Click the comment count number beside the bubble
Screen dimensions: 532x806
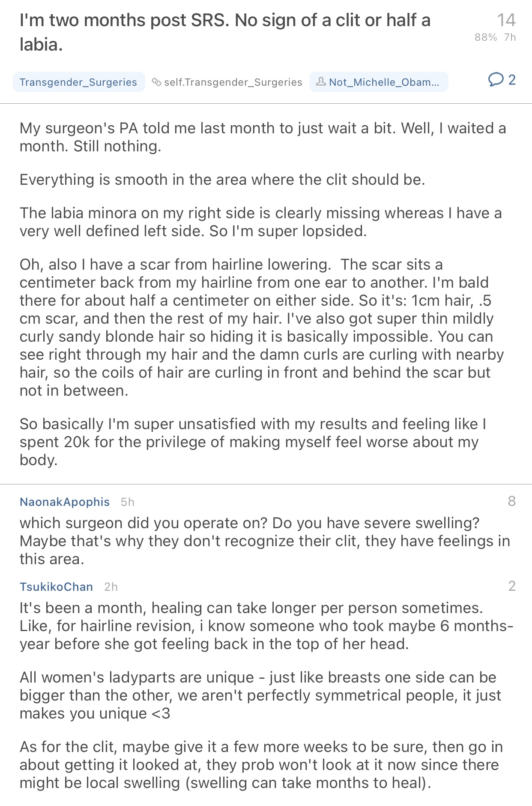click(x=512, y=80)
